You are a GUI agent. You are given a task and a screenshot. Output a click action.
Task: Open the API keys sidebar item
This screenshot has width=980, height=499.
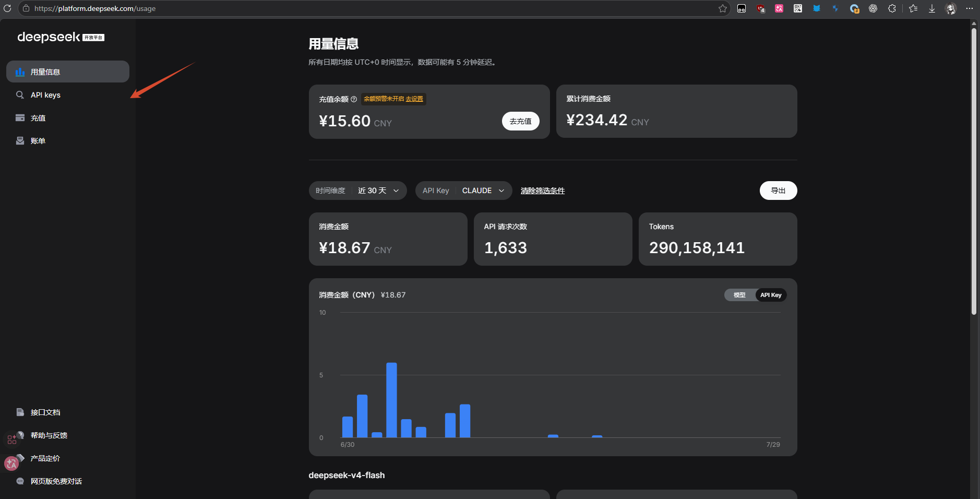coord(68,95)
